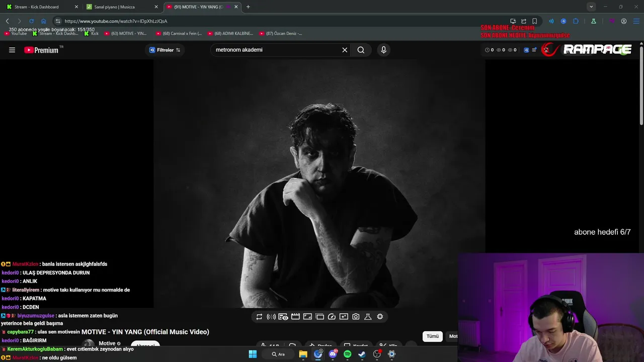Open the browser extensions puzzle icon
Image resolution: width=644 pixels, height=362 pixels.
pyautogui.click(x=576, y=21)
